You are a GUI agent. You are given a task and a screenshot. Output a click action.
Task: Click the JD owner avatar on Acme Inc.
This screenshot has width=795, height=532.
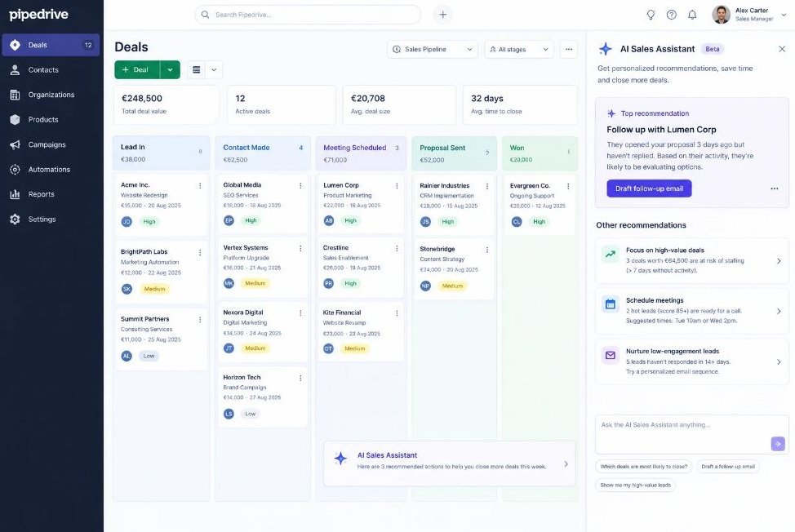pos(127,221)
